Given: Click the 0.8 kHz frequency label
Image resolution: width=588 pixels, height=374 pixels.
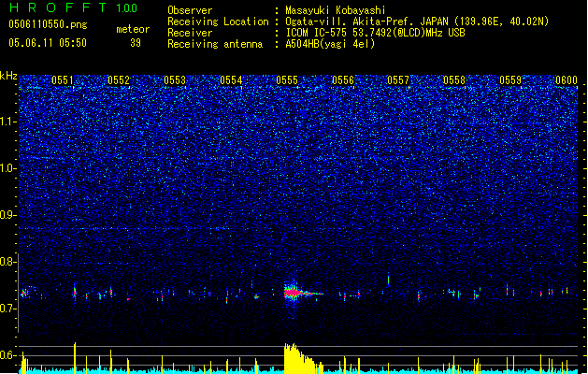Looking at the screenshot, I should click(x=8, y=262).
